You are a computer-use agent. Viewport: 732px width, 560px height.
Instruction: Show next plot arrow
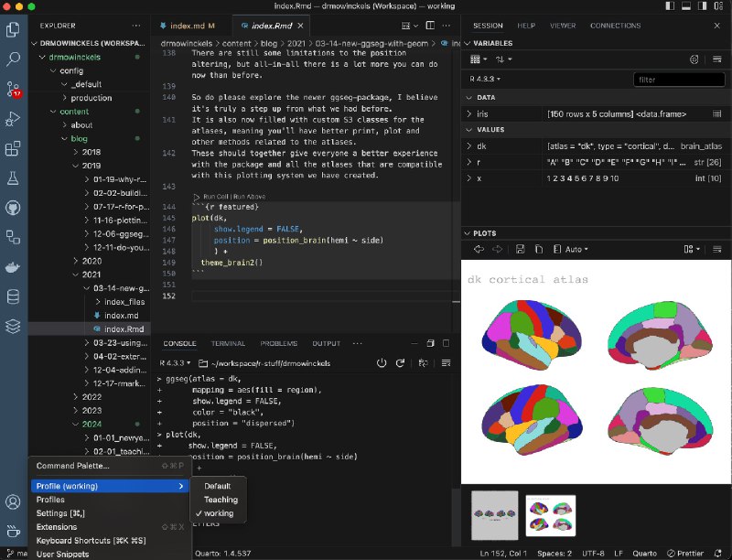[498, 249]
